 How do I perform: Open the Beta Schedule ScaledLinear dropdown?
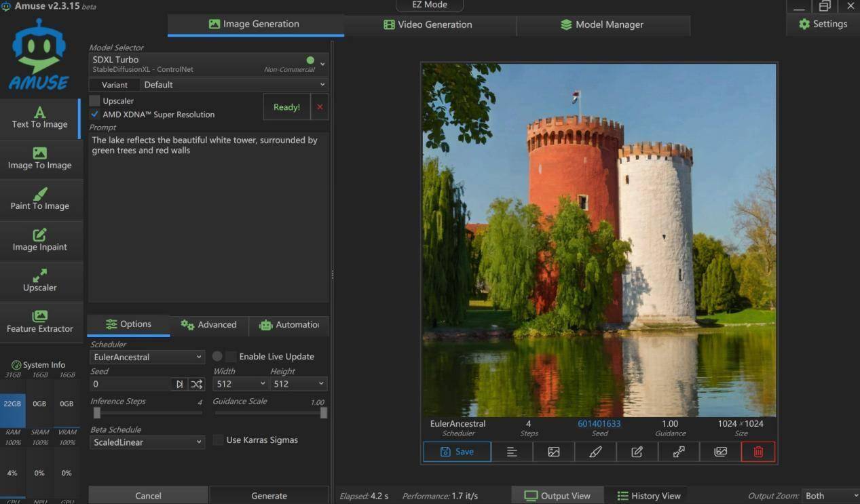click(147, 442)
